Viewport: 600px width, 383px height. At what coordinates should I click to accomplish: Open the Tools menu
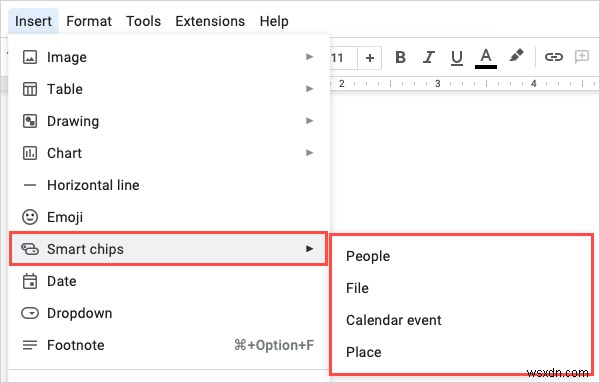[x=143, y=21]
